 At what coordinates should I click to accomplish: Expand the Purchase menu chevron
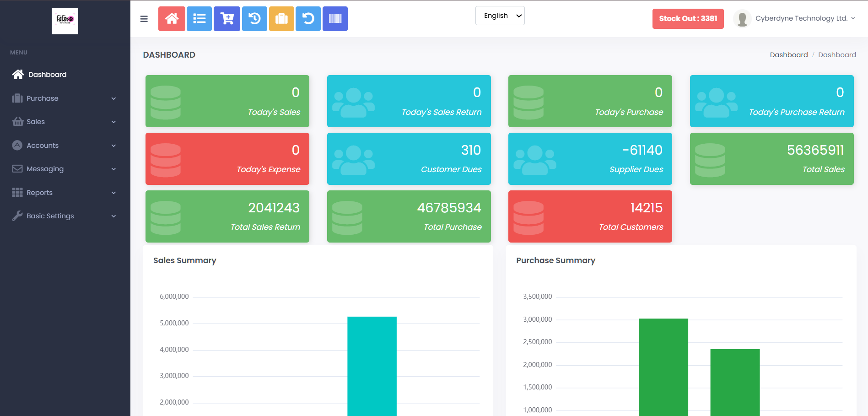click(x=113, y=98)
